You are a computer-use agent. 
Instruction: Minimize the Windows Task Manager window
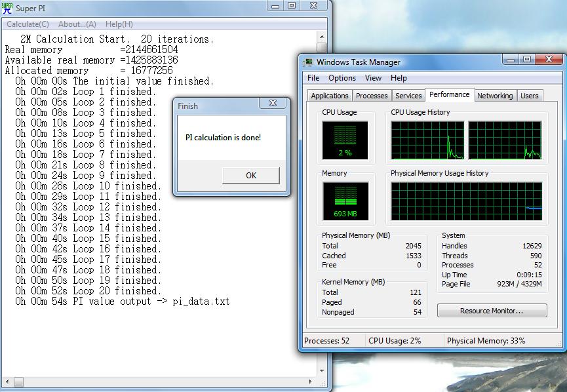[x=511, y=59]
